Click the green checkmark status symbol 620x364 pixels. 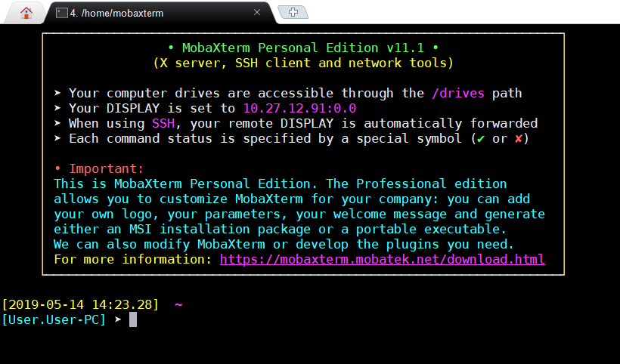[x=481, y=139]
